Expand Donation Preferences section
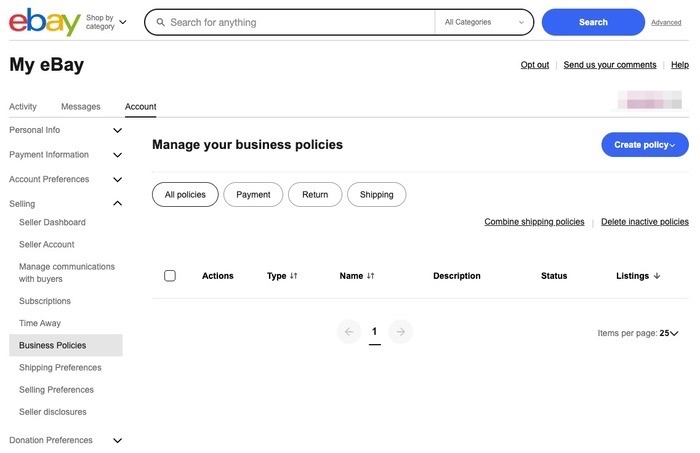 coord(66,440)
